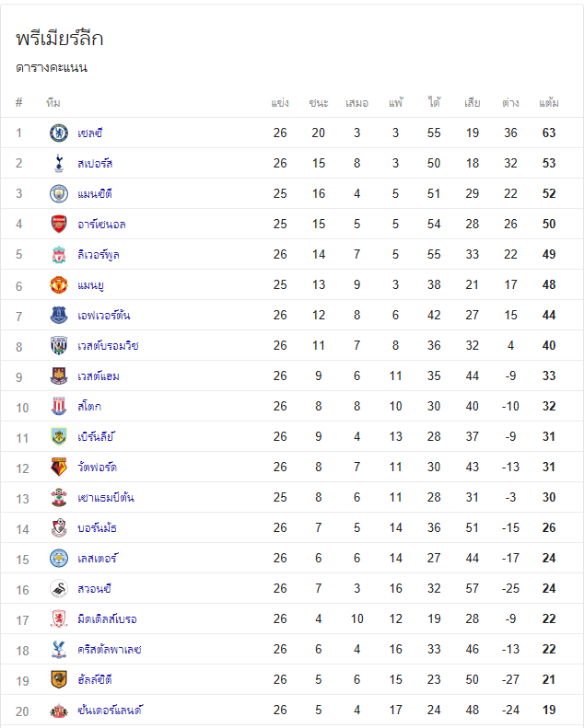The height and width of the screenshot is (728, 584).
Task: Open the สเปอร์ส team link
Action: pyautogui.click(x=95, y=164)
